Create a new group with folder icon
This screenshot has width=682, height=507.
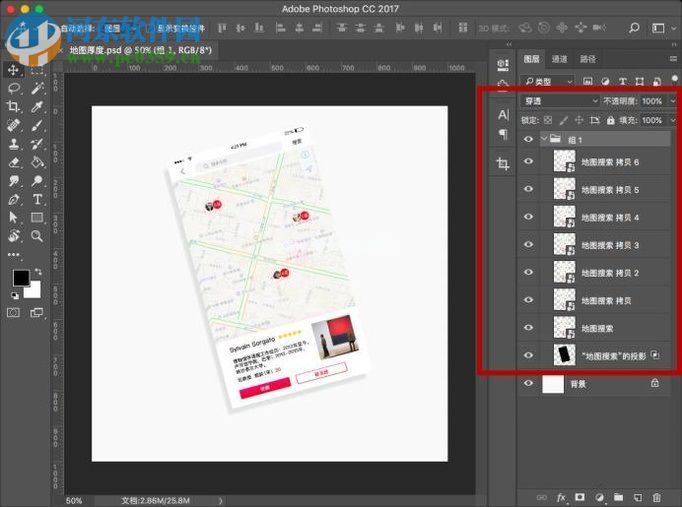619,497
